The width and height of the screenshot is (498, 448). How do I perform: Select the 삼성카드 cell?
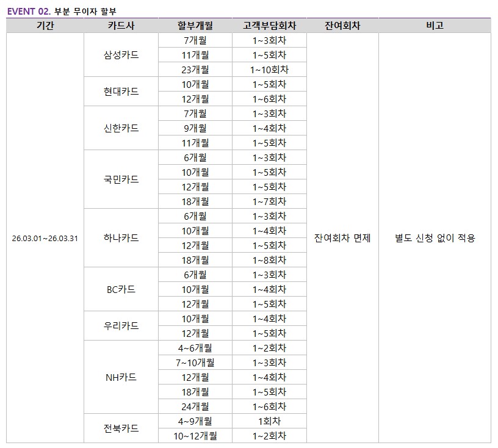(x=121, y=55)
